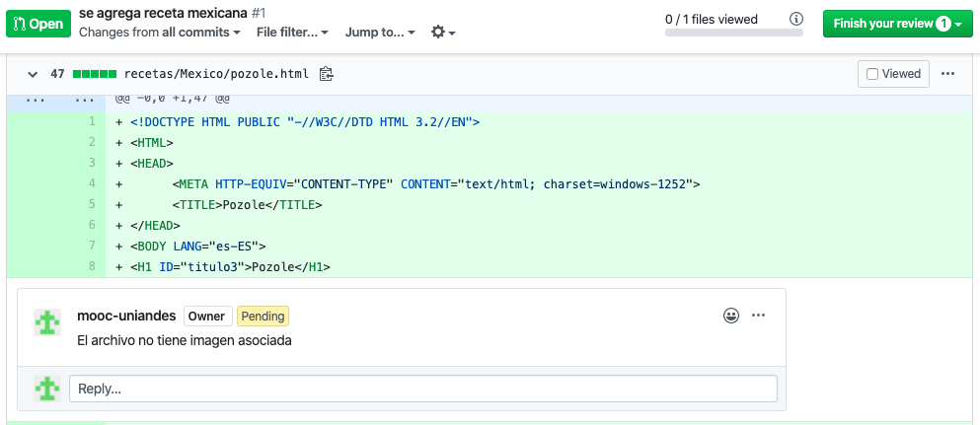Click the mooc-uniandes username link

tap(126, 316)
